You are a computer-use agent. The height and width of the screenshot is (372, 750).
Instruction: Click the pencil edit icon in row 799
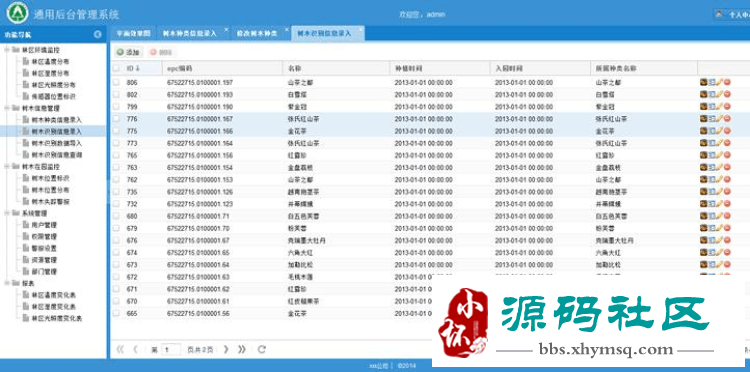tap(719, 106)
